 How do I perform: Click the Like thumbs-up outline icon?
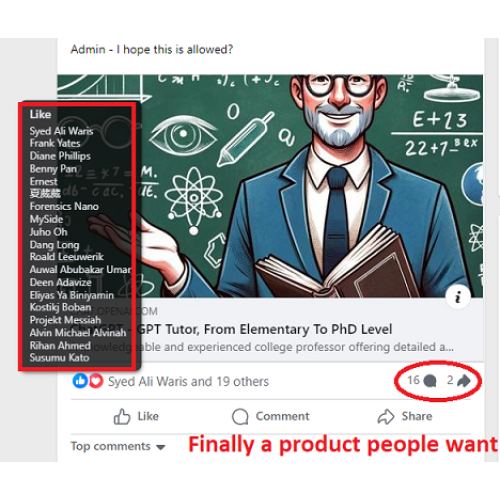coord(122,416)
